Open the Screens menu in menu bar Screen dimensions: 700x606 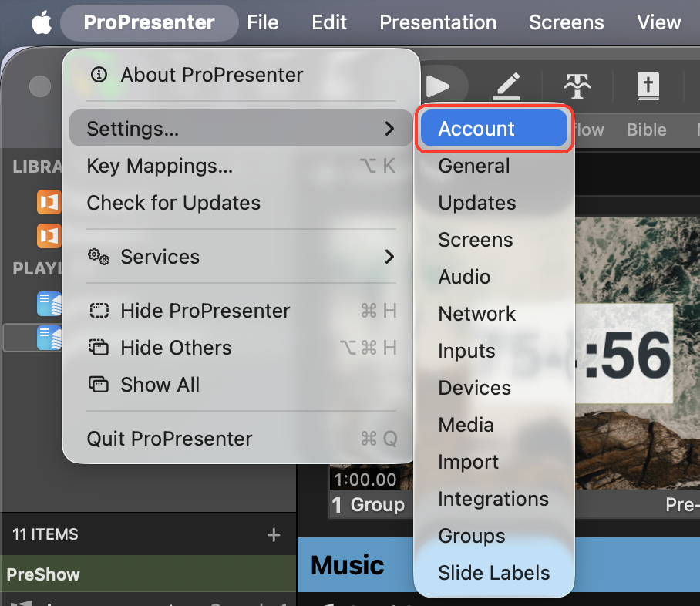[566, 22]
